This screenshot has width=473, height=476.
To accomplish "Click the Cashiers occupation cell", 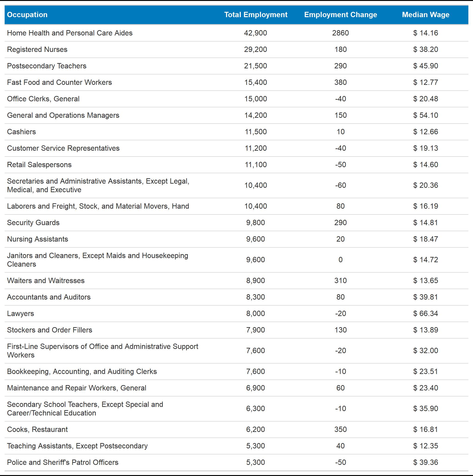I will (x=21, y=132).
